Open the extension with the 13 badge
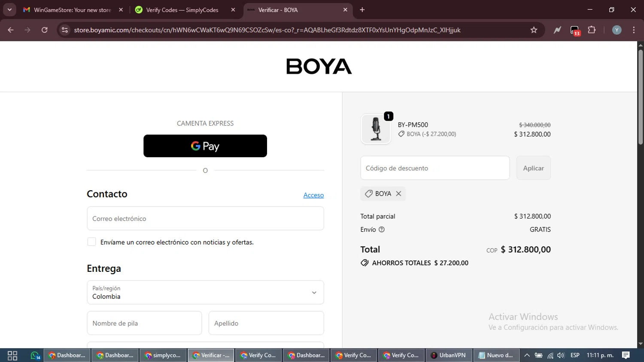Screen dimensions: 644x362 click(x=575, y=30)
